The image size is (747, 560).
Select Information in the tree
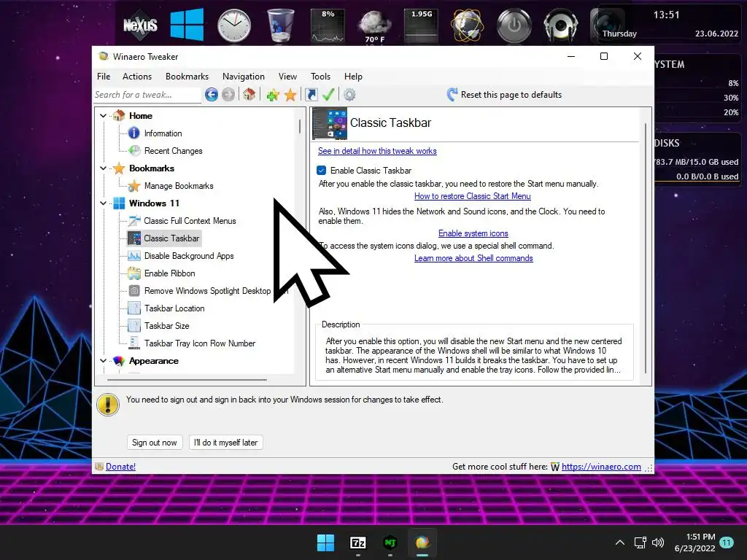163,133
